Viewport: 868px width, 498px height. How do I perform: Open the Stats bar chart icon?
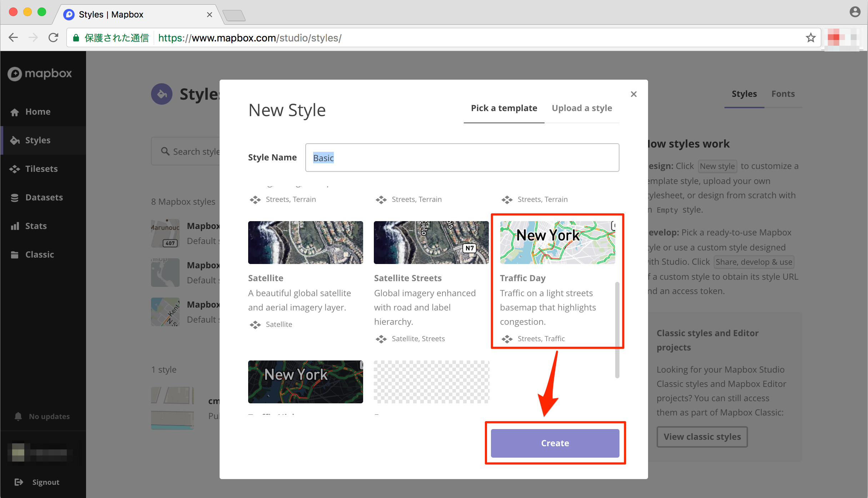15,226
